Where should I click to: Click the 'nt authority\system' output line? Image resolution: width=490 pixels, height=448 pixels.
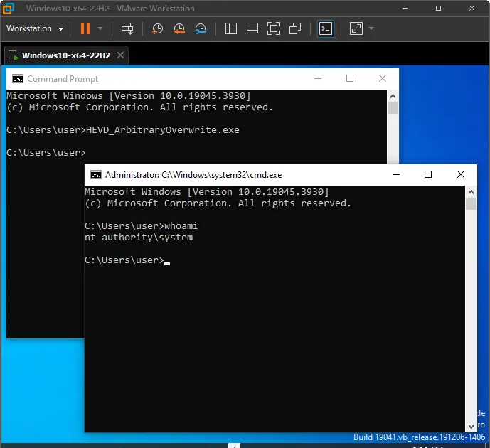coord(139,238)
